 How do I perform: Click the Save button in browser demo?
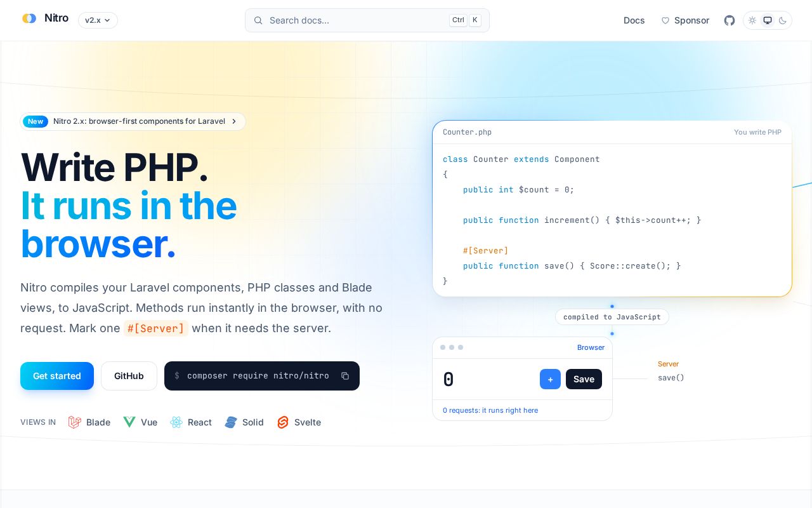pyautogui.click(x=584, y=379)
